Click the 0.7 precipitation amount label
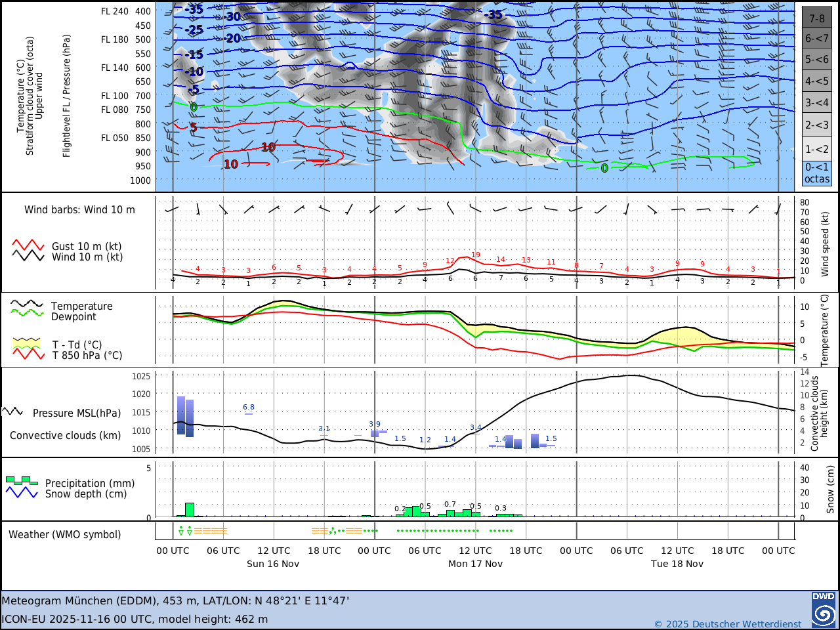840x630 pixels. (450, 505)
